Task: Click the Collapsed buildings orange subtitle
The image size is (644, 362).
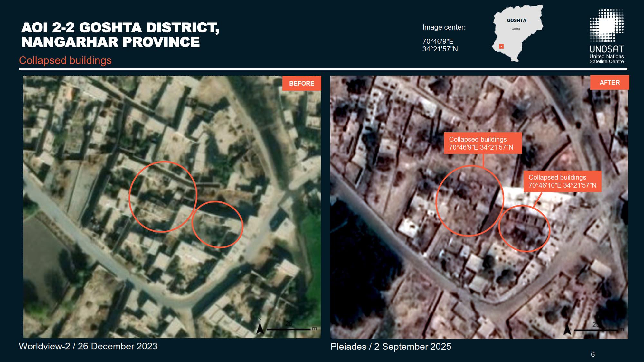Action: tap(65, 60)
